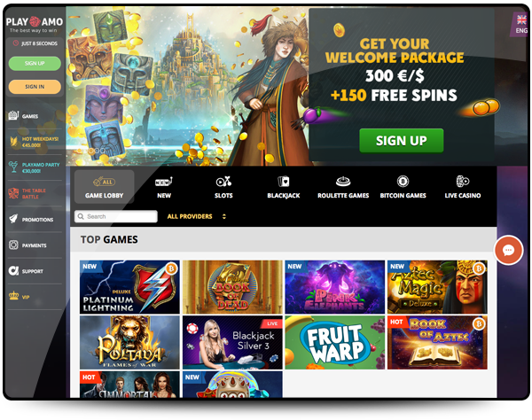The height and width of the screenshot is (420, 532).
Task: Open the Live Casino icon category
Action: point(463,182)
